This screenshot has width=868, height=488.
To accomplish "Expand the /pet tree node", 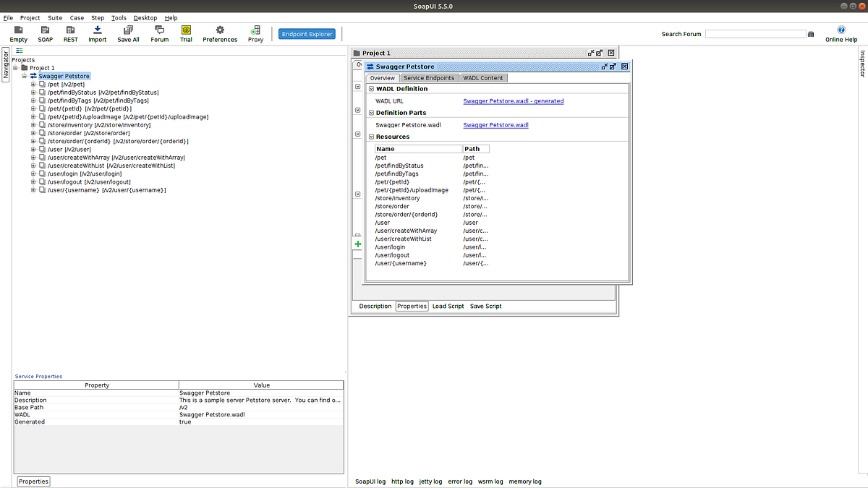I will click(32, 84).
